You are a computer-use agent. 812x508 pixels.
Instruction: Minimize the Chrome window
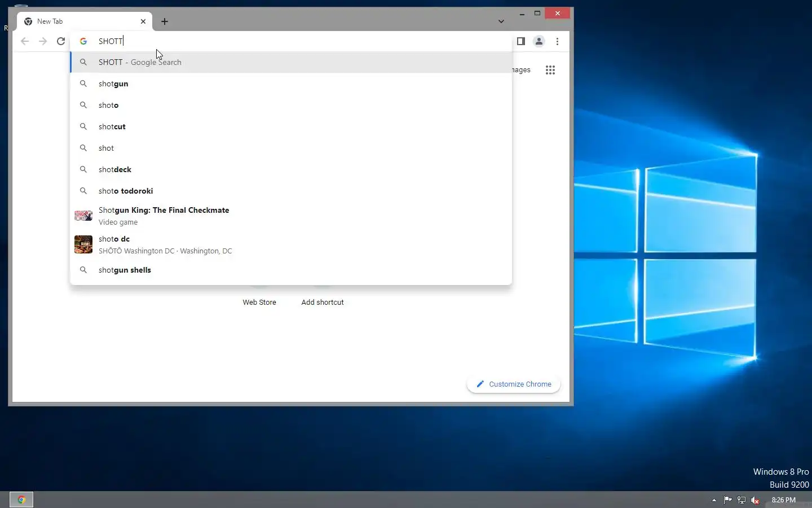point(522,14)
